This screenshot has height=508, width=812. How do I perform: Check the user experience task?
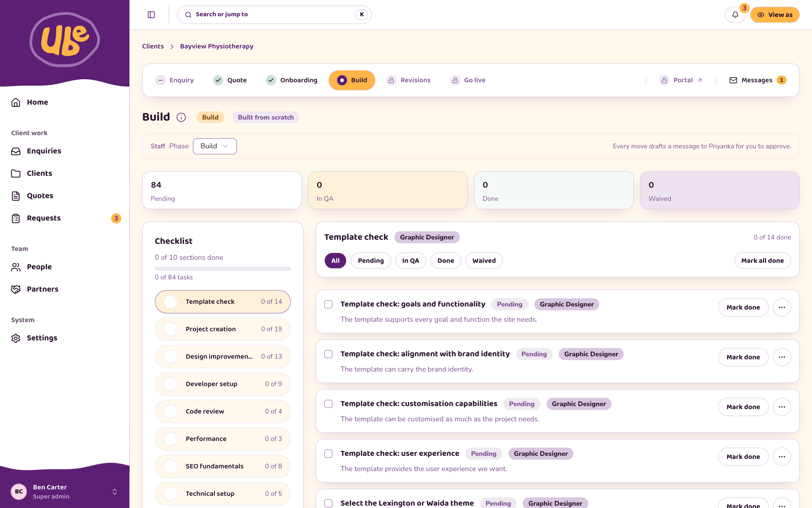click(x=328, y=453)
